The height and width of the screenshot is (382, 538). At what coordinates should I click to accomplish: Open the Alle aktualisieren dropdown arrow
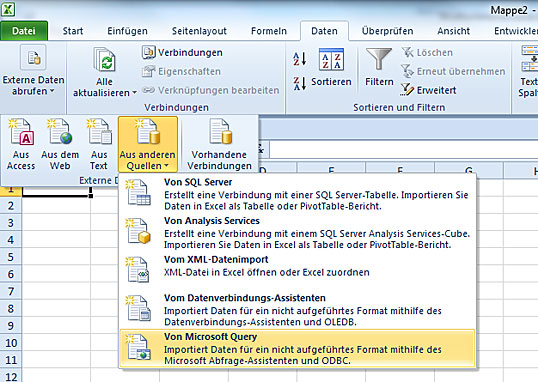tap(134, 93)
